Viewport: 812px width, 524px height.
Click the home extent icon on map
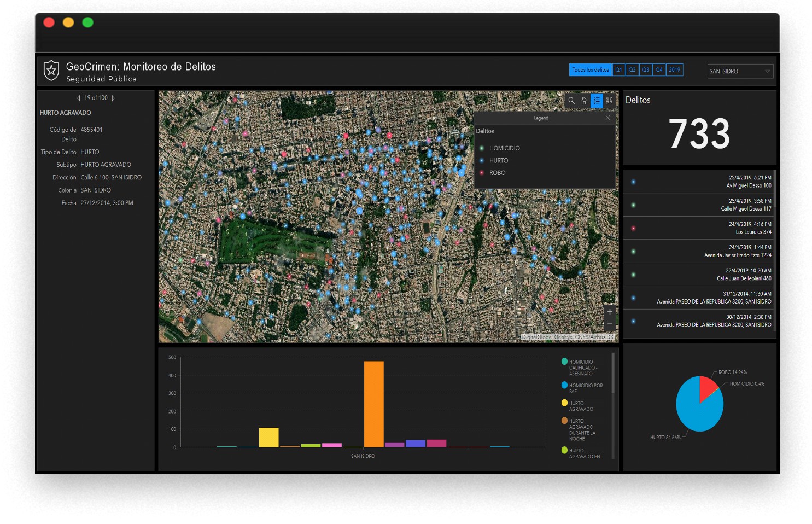pos(584,101)
